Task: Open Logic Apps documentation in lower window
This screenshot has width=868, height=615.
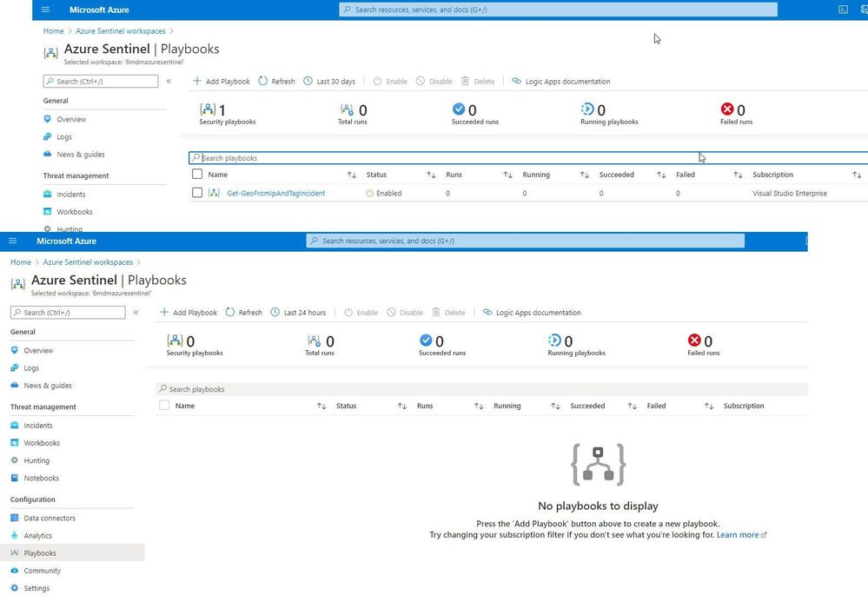Action: point(532,313)
